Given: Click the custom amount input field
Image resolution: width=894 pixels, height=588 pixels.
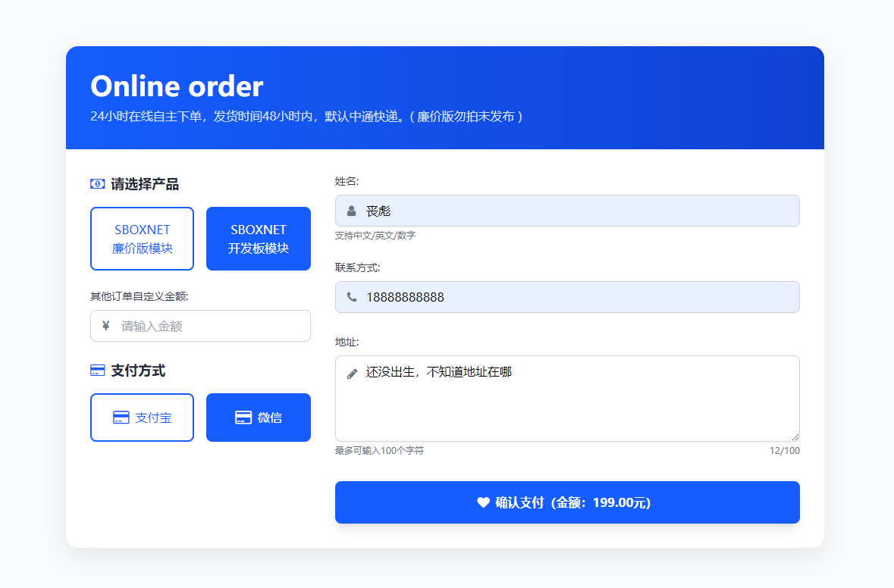Looking at the screenshot, I should click(200, 326).
